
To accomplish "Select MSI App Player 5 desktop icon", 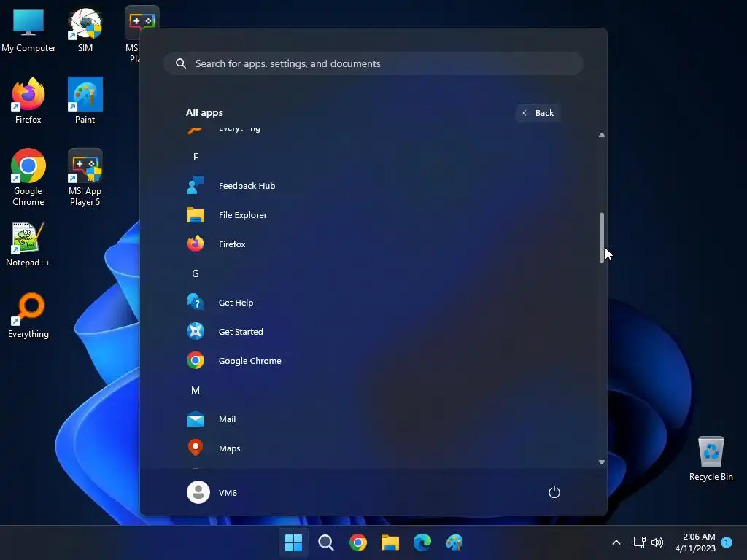I will (x=85, y=177).
